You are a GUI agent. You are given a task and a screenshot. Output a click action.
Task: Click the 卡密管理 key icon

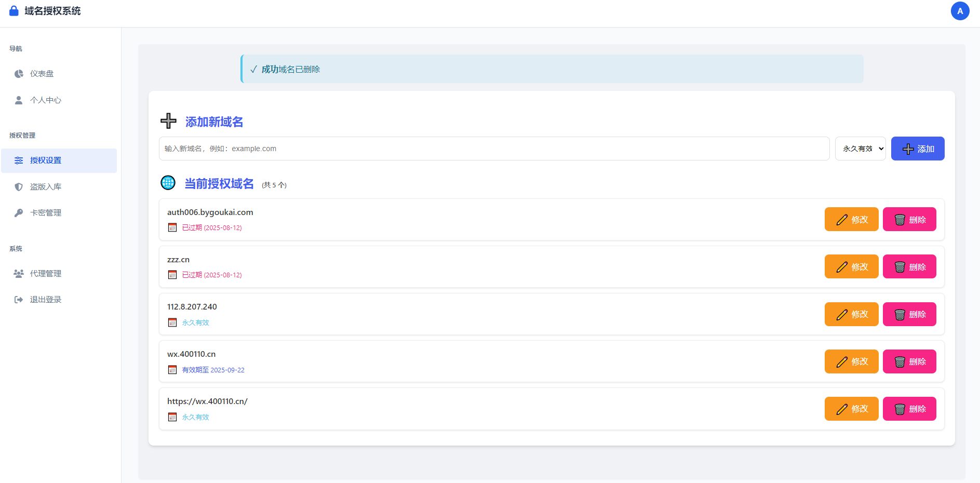pyautogui.click(x=19, y=213)
